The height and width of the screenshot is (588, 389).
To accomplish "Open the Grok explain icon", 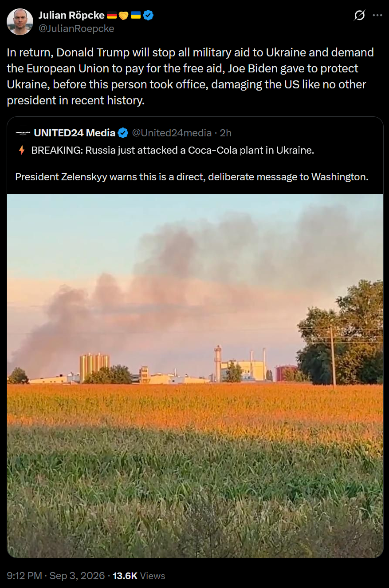I will [x=360, y=16].
